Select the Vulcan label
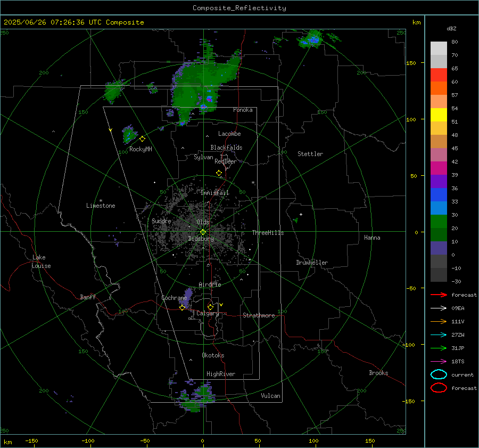This screenshot has height=448, width=479. point(271,396)
